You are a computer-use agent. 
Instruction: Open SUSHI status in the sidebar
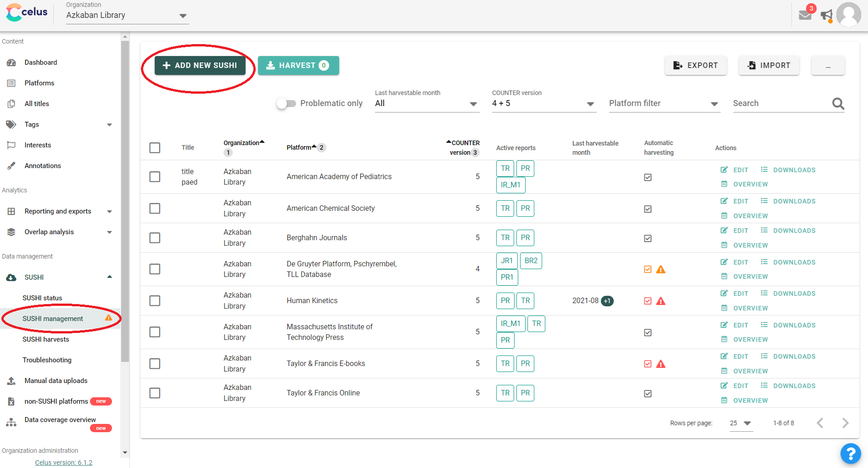42,298
